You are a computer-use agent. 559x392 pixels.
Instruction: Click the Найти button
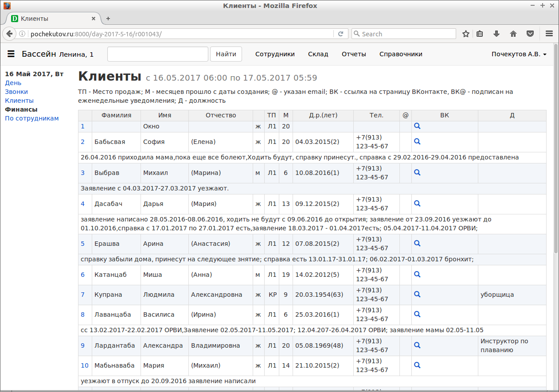(226, 54)
